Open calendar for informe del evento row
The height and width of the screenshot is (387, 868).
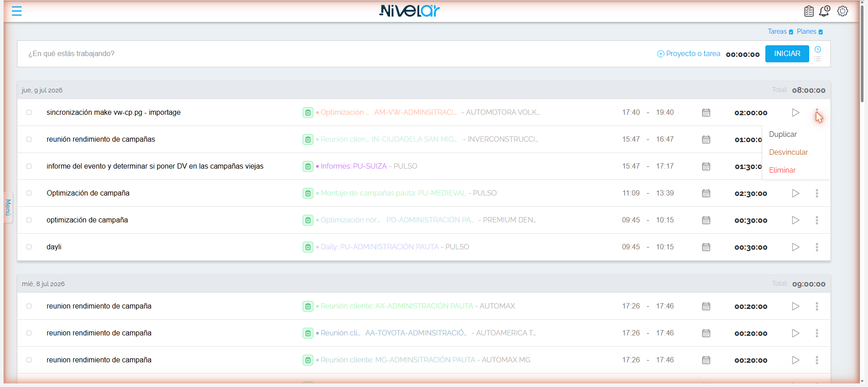[706, 166]
